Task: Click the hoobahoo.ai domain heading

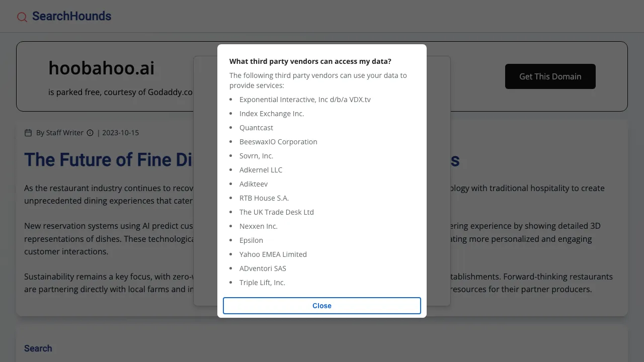Action: [x=101, y=68]
